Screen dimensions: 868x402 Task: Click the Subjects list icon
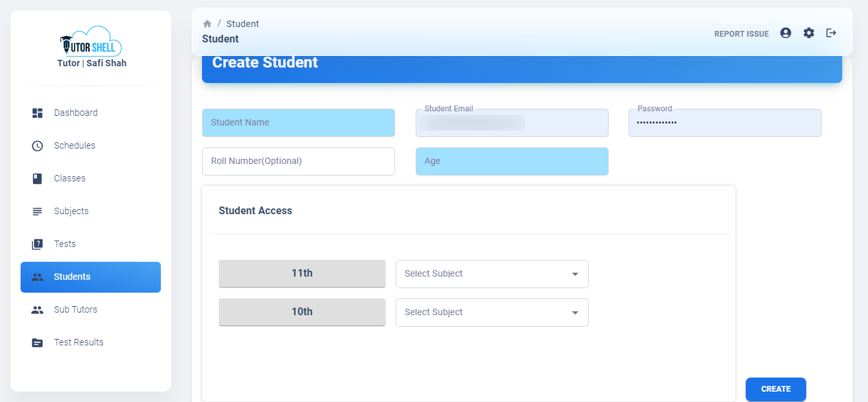click(x=37, y=211)
